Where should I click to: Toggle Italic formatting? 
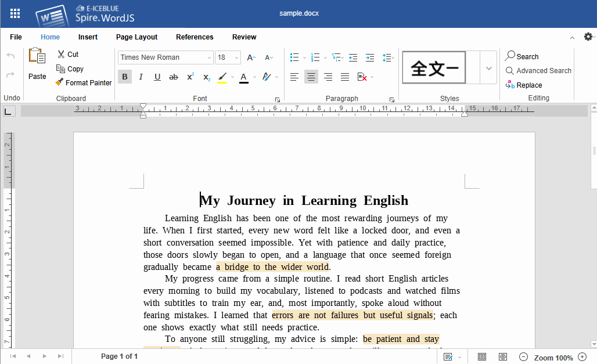click(141, 77)
